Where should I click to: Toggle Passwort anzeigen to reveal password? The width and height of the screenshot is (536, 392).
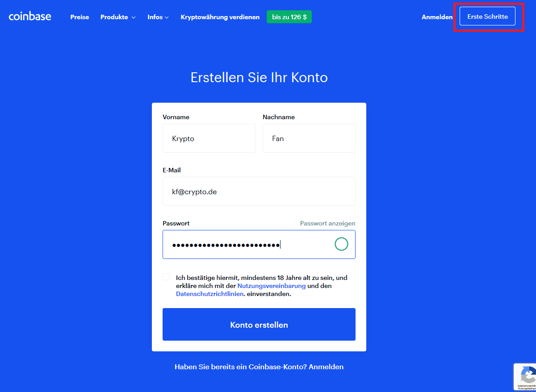tap(327, 223)
